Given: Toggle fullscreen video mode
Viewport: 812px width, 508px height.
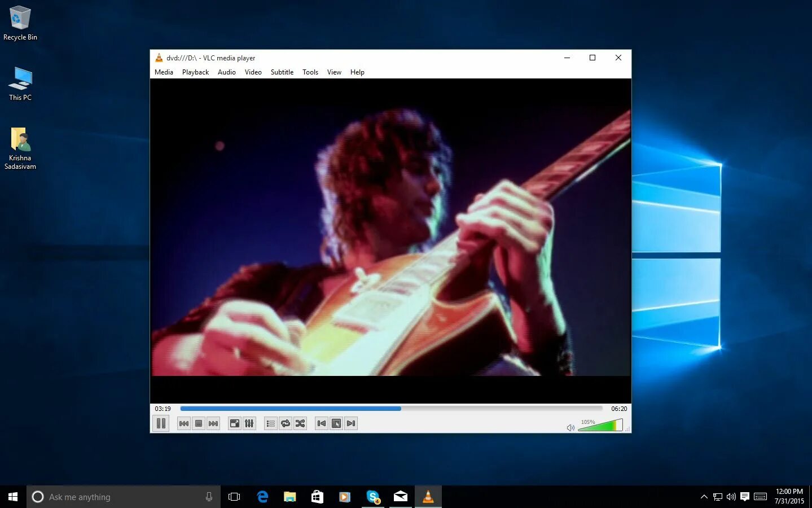Looking at the screenshot, I should (x=235, y=423).
